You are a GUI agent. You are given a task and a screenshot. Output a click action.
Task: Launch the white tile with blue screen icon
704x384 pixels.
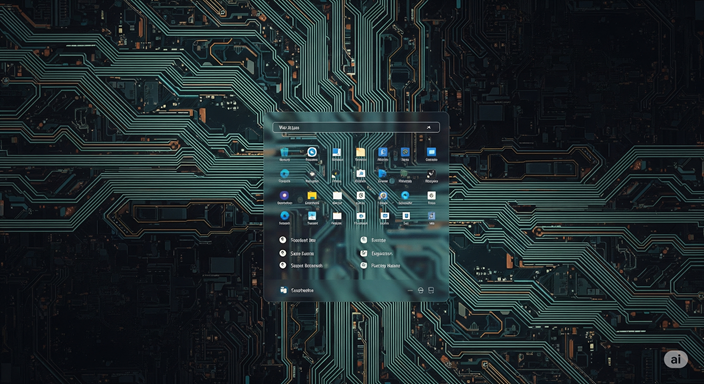click(385, 216)
